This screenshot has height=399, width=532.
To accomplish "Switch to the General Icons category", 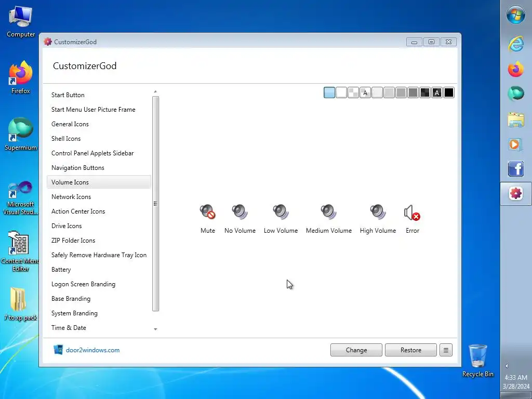I will click(99, 124).
